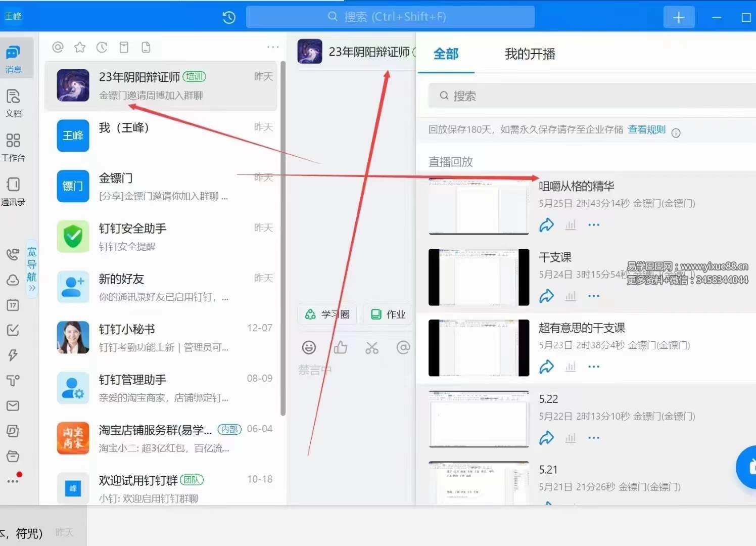The width and height of the screenshot is (756, 546).
Task: Open the 钉钉安全助手 conversation
Action: tap(161, 237)
